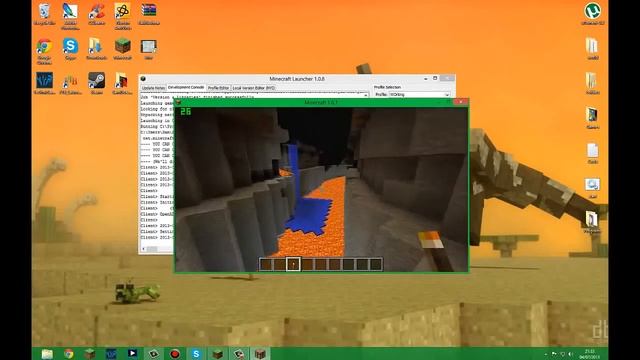Select the Development Console tab

pos(186,87)
